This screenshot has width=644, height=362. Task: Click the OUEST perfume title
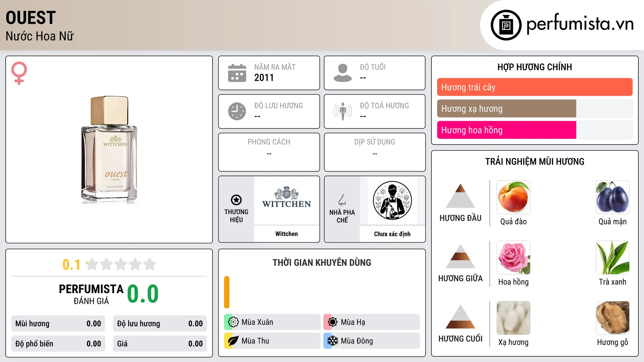[x=31, y=18]
